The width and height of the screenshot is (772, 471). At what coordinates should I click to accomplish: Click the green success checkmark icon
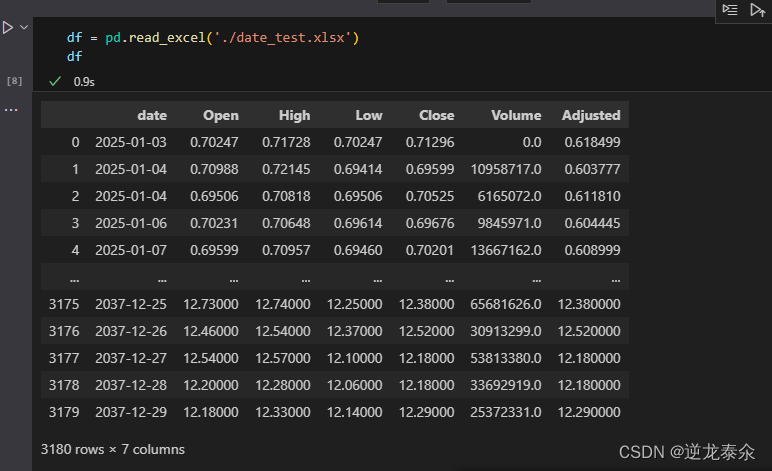click(55, 81)
